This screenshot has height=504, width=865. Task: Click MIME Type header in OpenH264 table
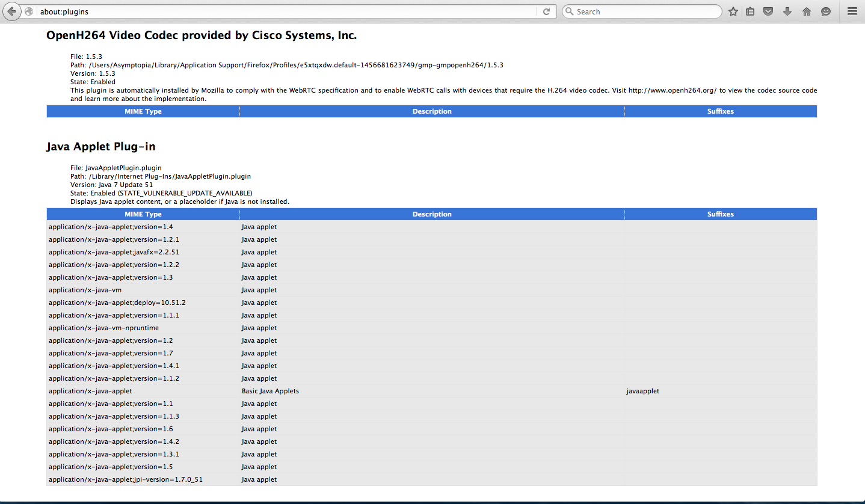pos(143,111)
